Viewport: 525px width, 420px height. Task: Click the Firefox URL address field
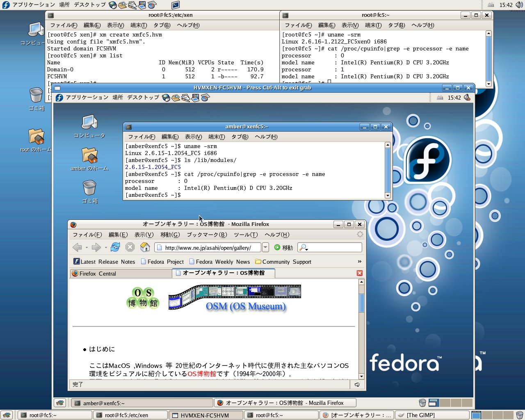[208, 248]
